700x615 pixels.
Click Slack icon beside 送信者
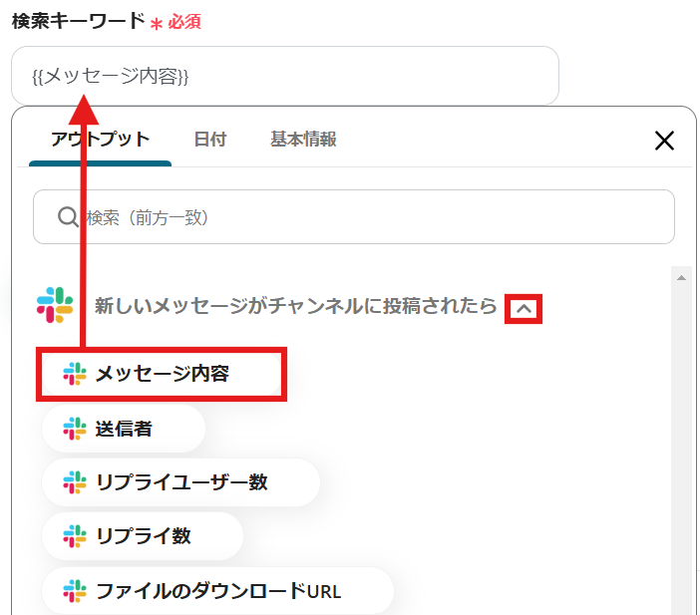(75, 429)
